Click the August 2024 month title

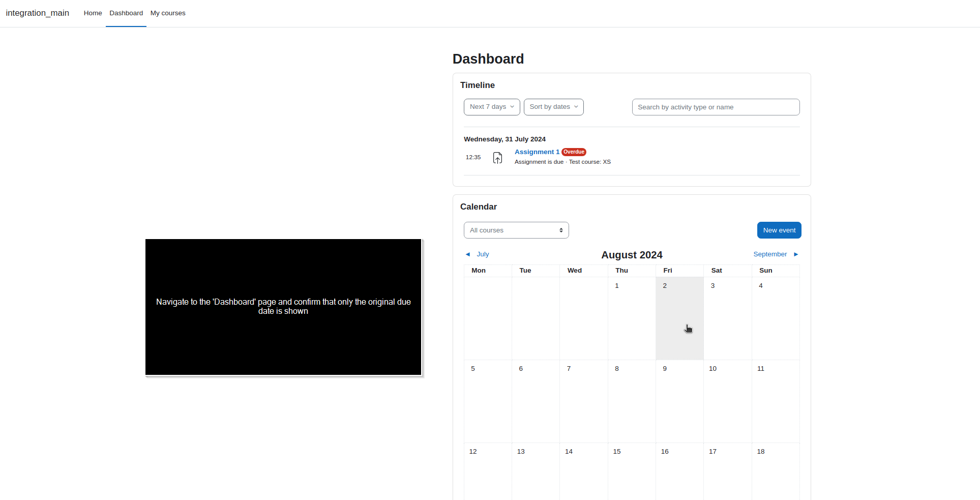632,255
